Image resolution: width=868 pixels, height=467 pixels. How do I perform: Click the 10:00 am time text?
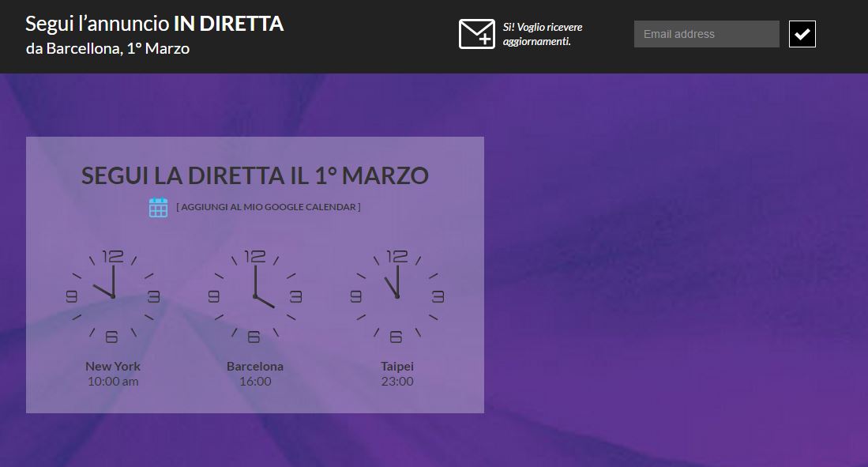click(113, 382)
